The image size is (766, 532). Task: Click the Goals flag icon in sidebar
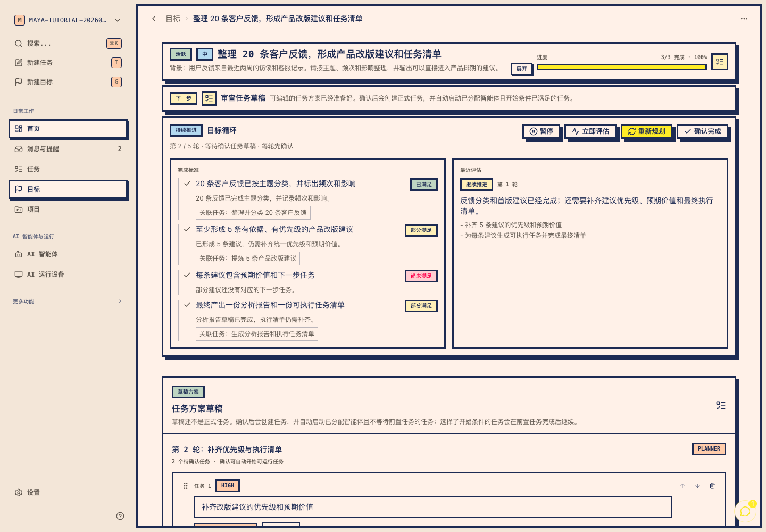pyautogui.click(x=19, y=189)
